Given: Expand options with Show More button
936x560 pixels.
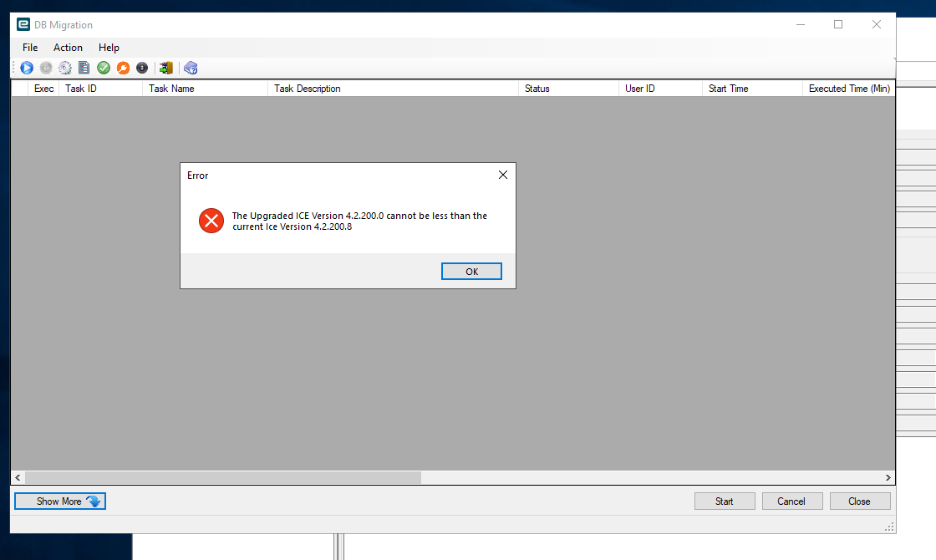Looking at the screenshot, I should [60, 501].
